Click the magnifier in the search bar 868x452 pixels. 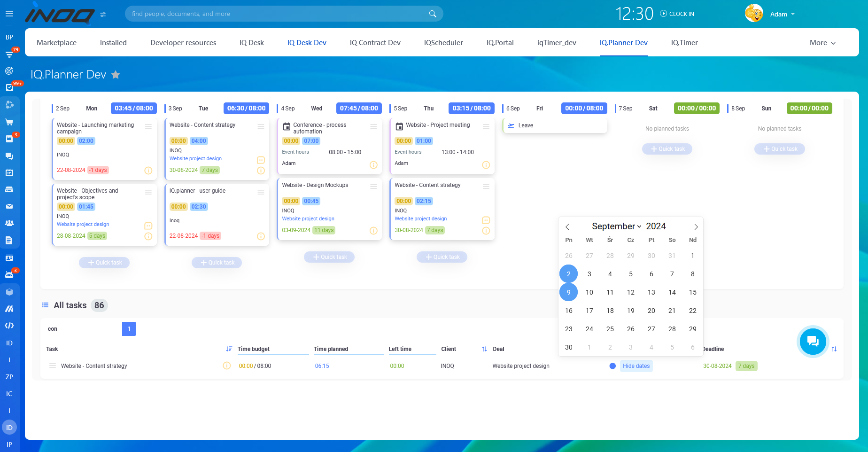432,14
